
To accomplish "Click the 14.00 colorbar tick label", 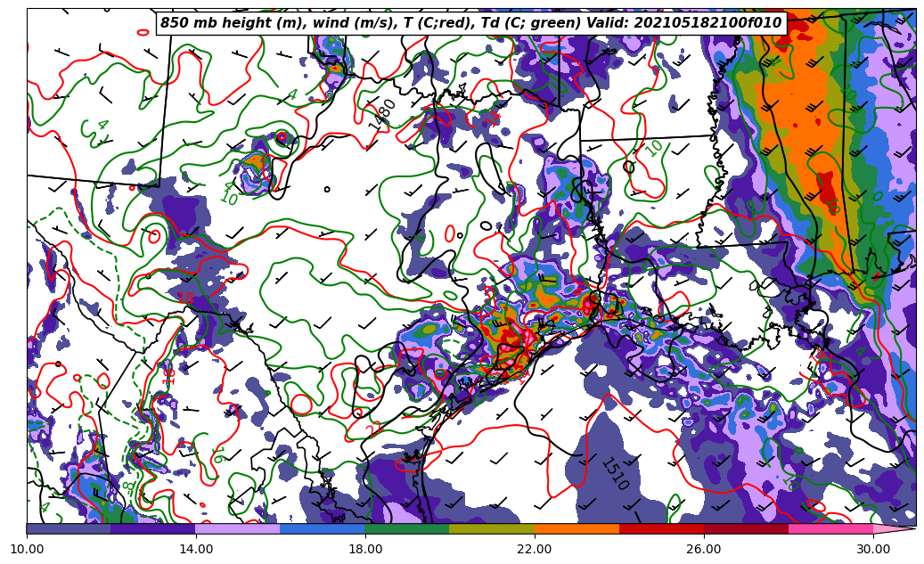I will click(196, 549).
